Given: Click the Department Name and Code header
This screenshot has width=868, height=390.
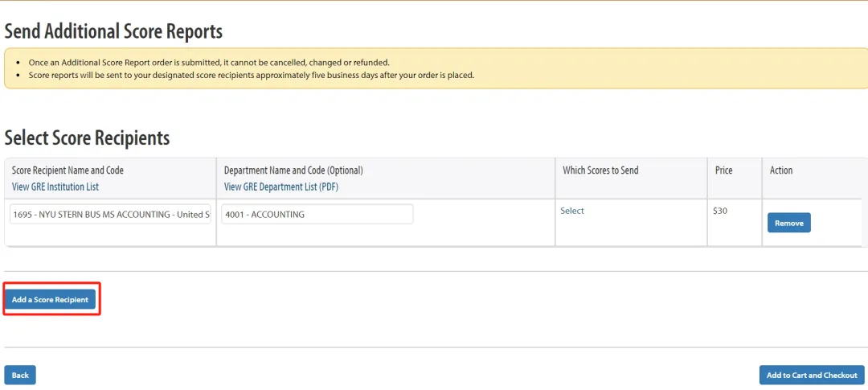Looking at the screenshot, I should [293, 170].
